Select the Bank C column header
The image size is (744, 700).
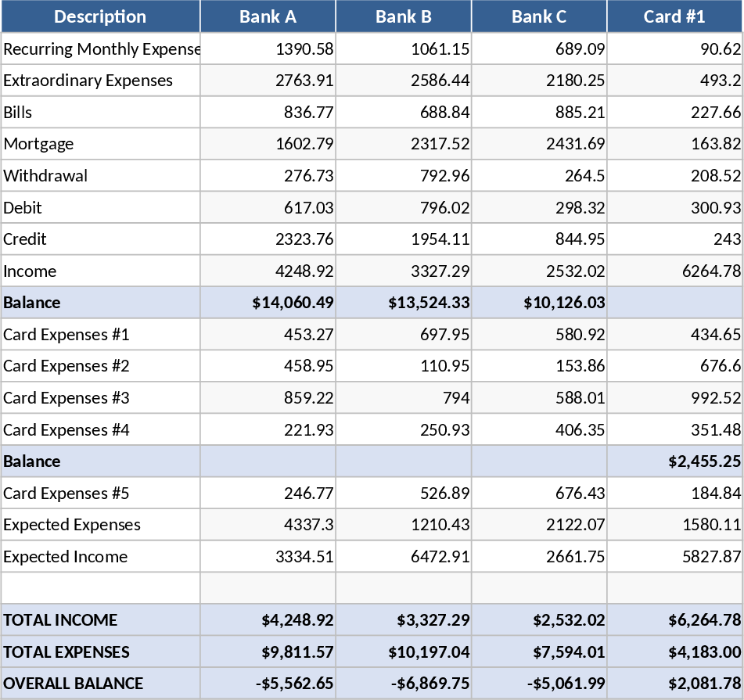point(538,16)
